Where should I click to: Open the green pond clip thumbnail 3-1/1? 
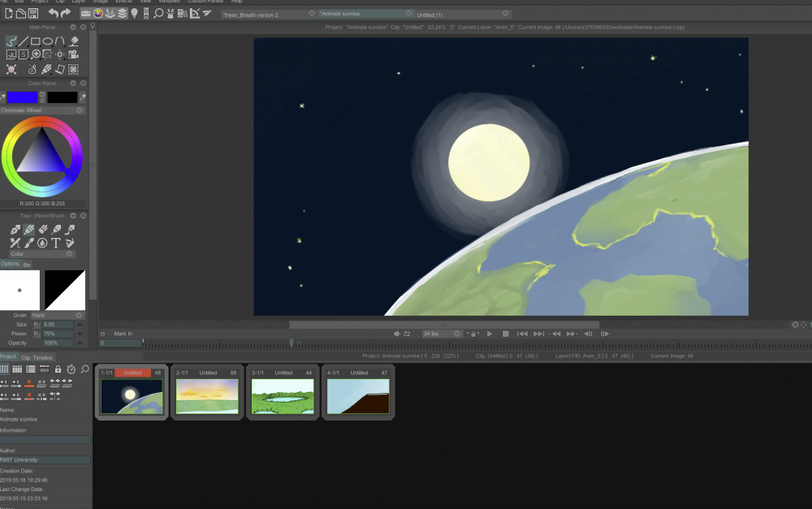click(283, 396)
